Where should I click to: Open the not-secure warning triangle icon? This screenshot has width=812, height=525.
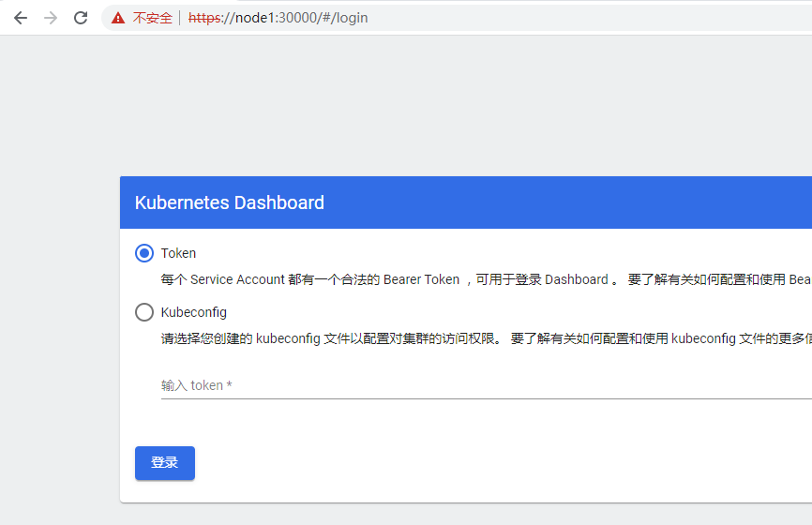click(x=118, y=18)
